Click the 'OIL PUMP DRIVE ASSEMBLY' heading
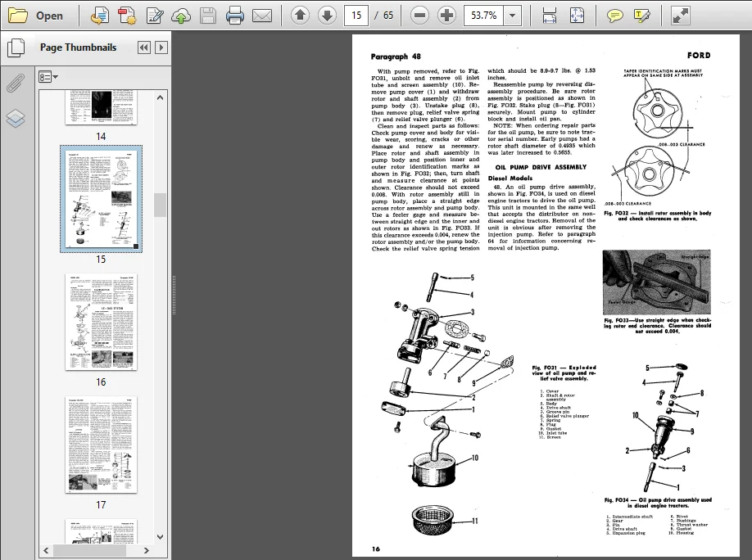The height and width of the screenshot is (560, 752). (541, 167)
